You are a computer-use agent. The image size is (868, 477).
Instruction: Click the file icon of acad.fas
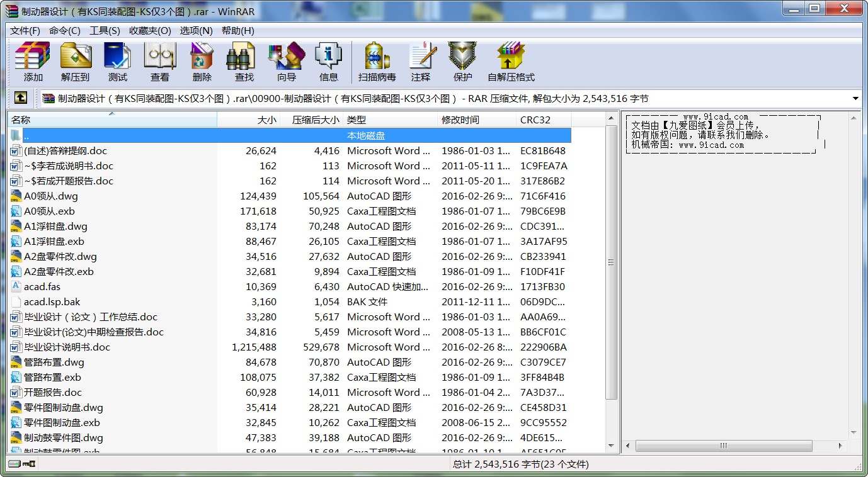pyautogui.click(x=16, y=287)
